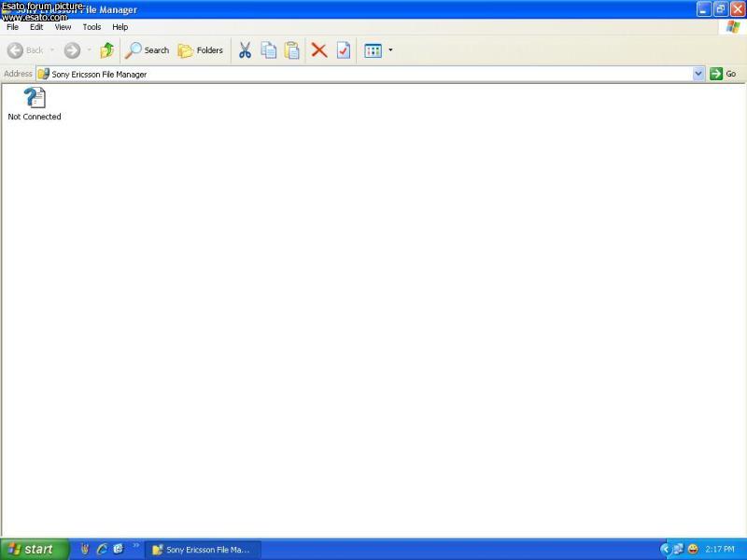747x560 pixels.
Task: Close the Sony Ericsson File Manager window
Action: point(738,9)
